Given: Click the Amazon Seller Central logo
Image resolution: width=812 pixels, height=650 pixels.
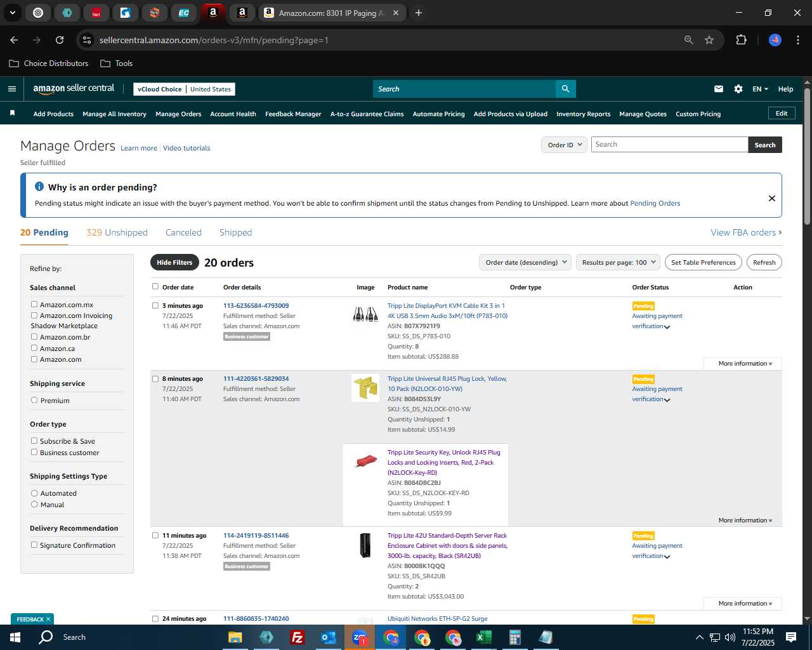Looking at the screenshot, I should point(74,89).
